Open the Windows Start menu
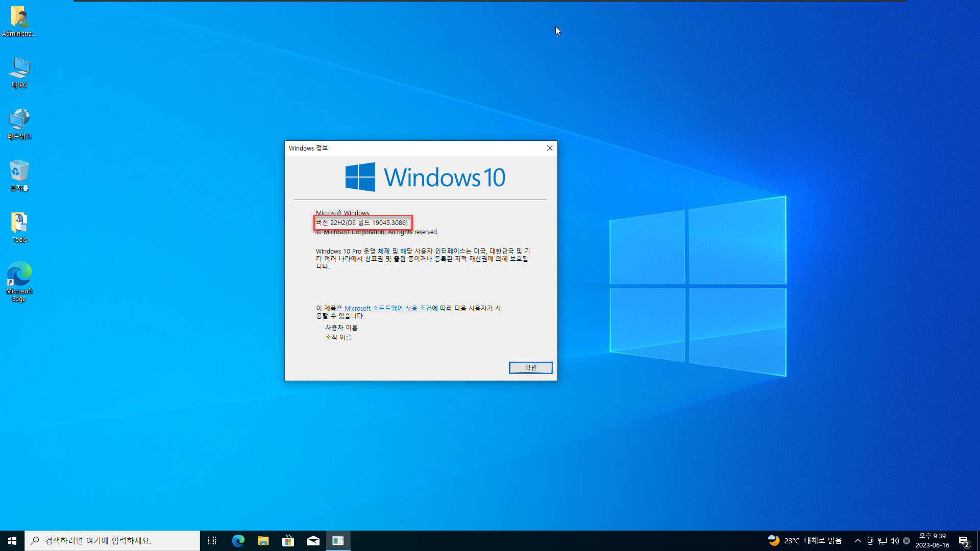This screenshot has height=551, width=980. 12,541
